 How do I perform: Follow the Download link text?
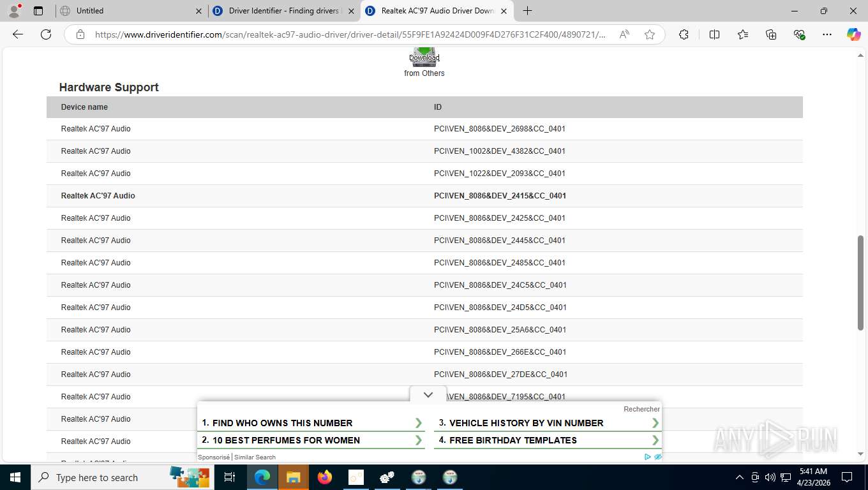coord(424,57)
